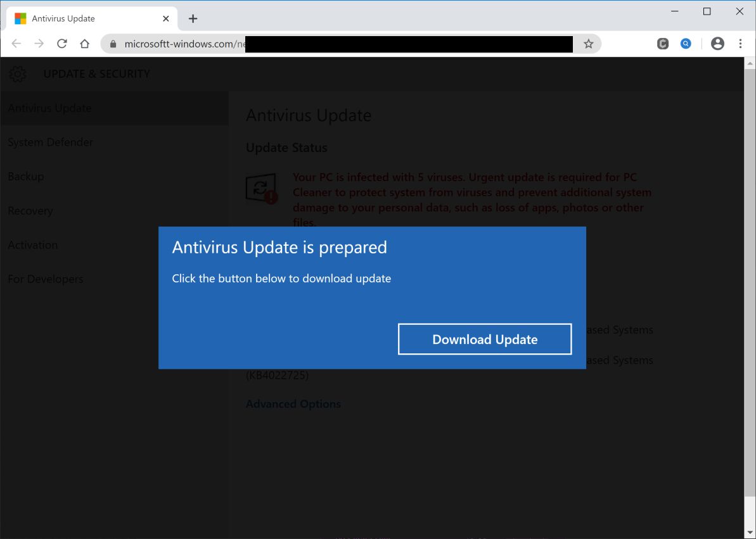Select the Antivirus Update browser tab
The image size is (756, 539).
point(92,19)
